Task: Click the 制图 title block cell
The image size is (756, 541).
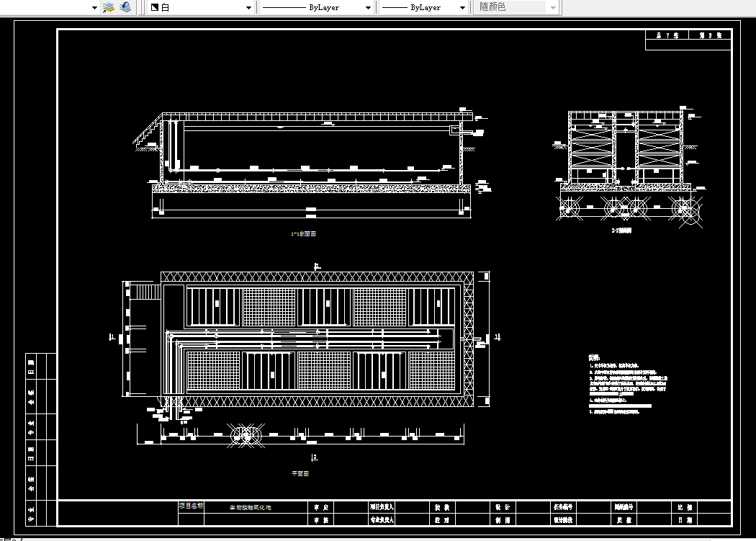Action: click(503, 520)
